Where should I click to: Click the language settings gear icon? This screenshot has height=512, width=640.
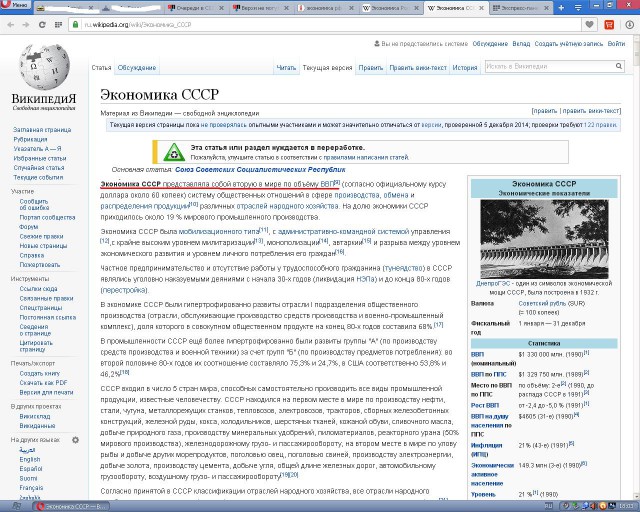76,440
